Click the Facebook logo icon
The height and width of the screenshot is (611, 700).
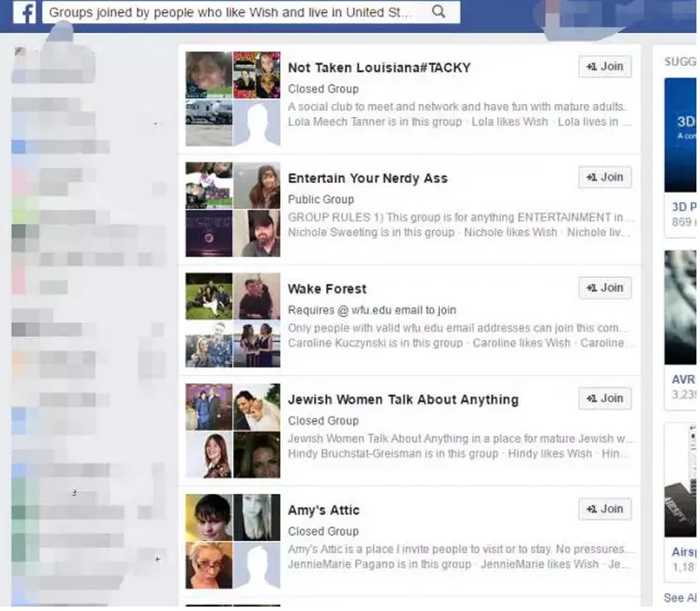point(25,12)
